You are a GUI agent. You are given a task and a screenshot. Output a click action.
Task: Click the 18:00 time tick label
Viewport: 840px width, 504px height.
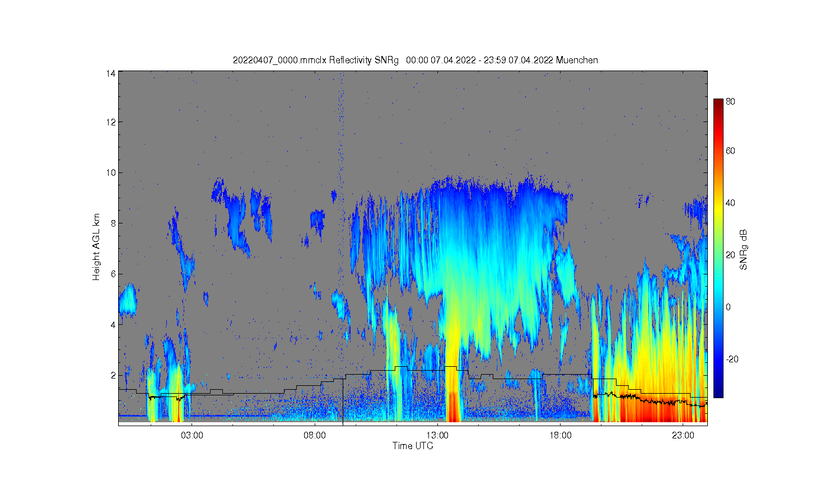(x=560, y=435)
